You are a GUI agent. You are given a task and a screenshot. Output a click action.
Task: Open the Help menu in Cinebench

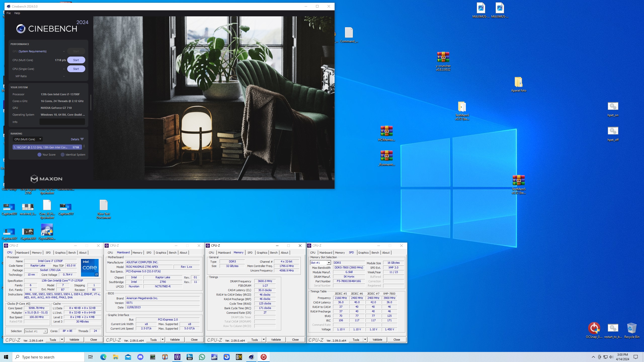click(x=17, y=13)
